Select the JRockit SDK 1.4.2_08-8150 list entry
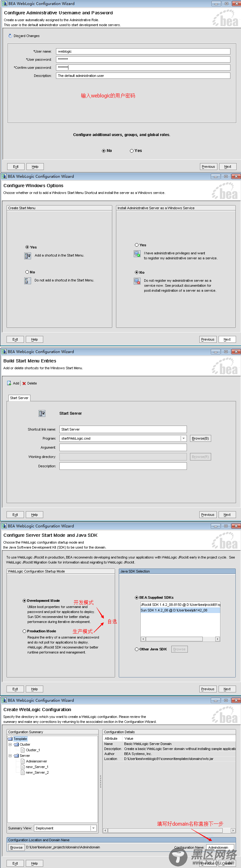The image size is (241, 868). tap(180, 605)
